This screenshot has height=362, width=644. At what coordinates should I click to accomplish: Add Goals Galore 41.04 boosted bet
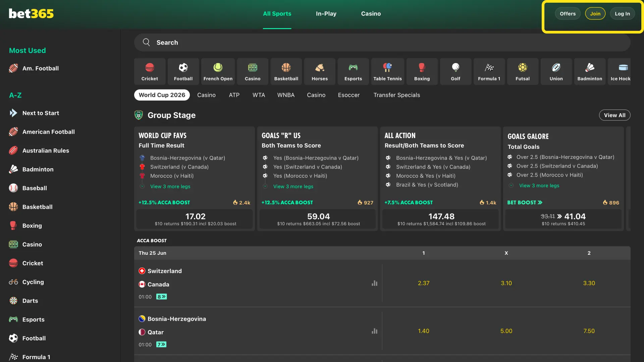tap(563, 219)
